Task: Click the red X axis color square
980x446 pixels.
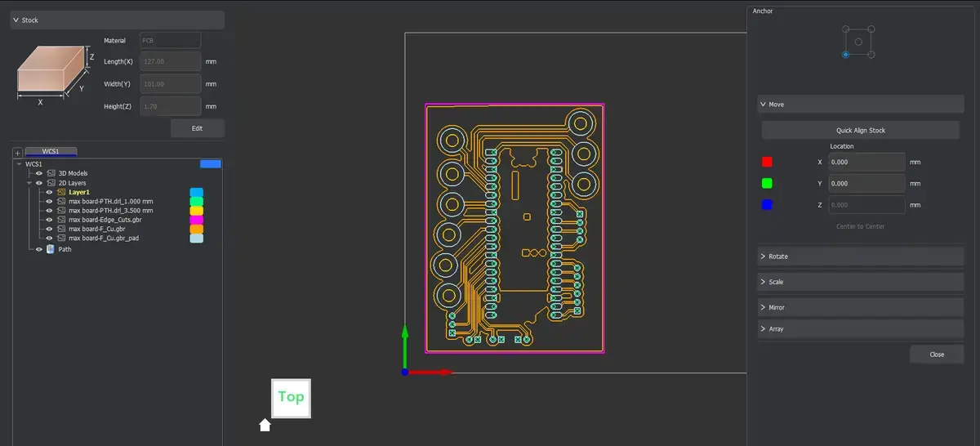Action: (x=767, y=162)
